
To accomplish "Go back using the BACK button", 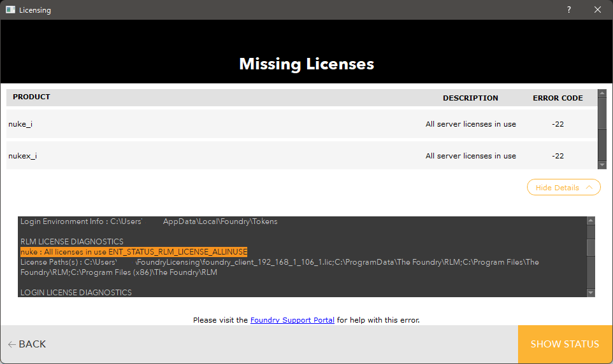I will click(27, 344).
